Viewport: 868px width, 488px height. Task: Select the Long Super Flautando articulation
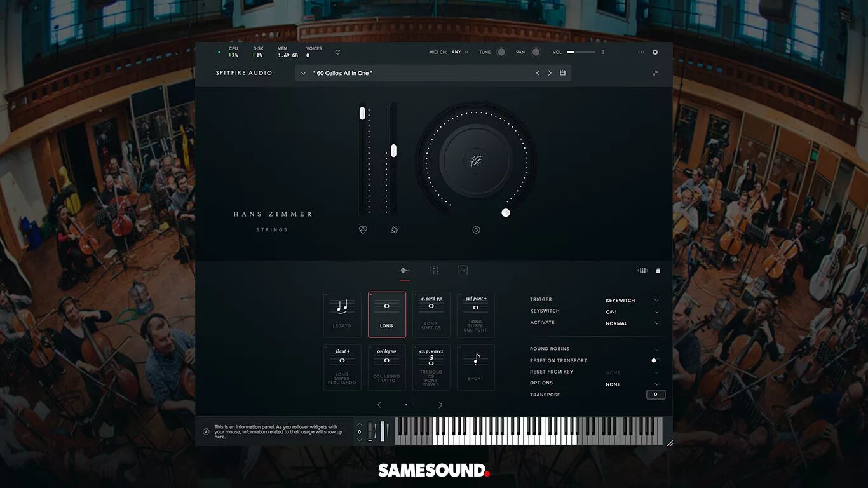342,367
